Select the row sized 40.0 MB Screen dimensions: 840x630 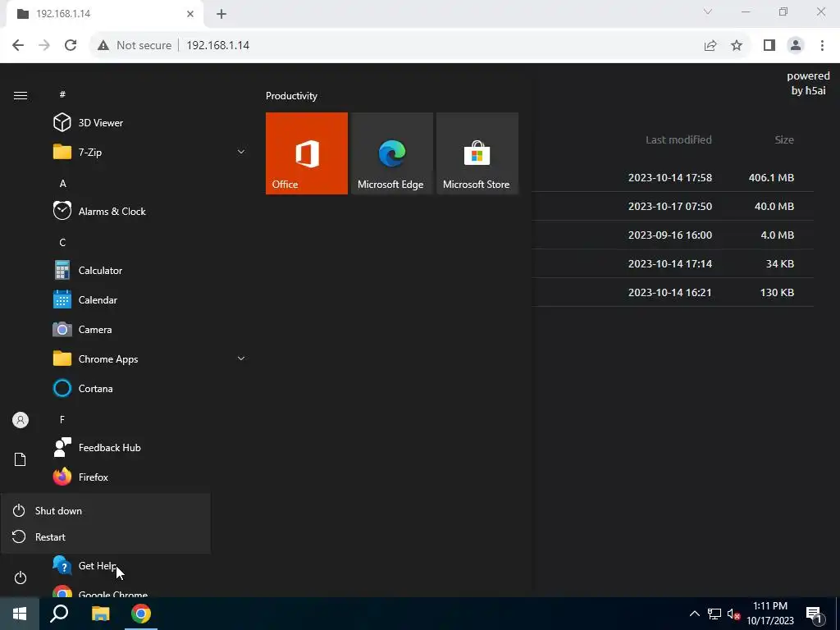point(673,206)
